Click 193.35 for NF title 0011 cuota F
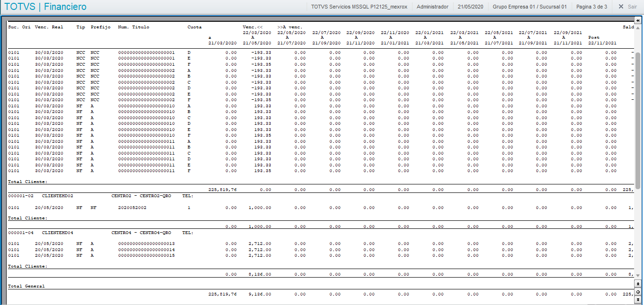 click(x=263, y=171)
